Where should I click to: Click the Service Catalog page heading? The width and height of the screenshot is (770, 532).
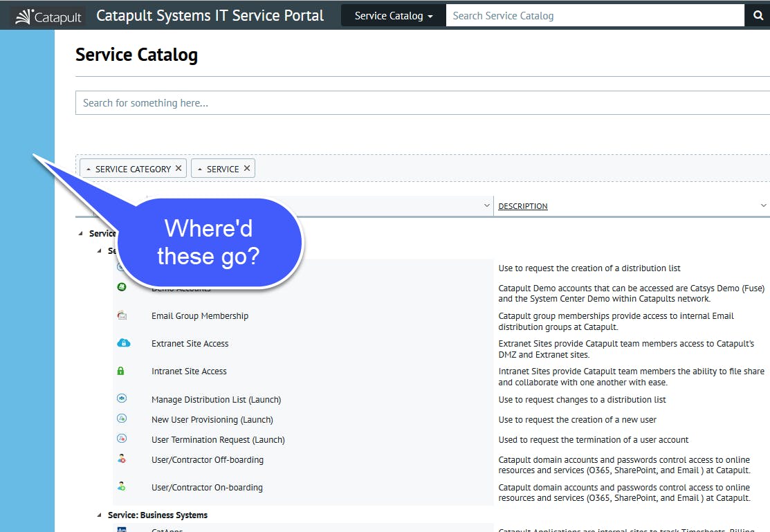pyautogui.click(x=136, y=55)
